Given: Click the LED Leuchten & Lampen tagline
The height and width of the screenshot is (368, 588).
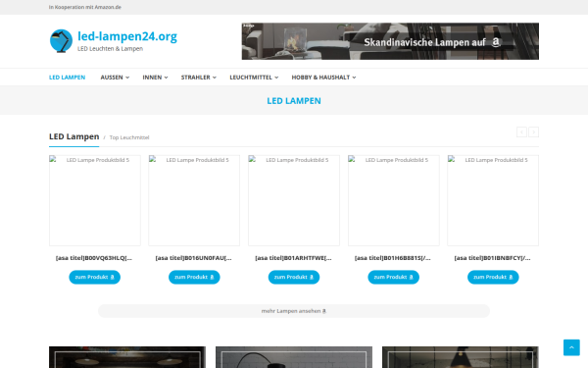Looking at the screenshot, I should coord(110,49).
